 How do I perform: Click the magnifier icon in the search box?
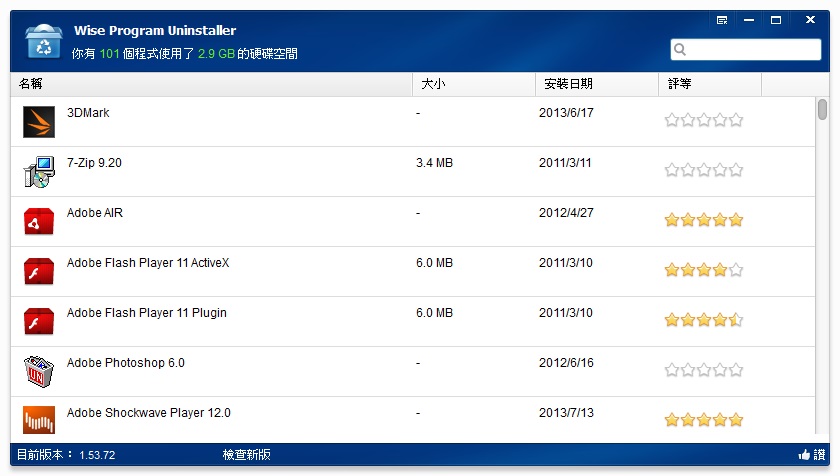[x=680, y=49]
